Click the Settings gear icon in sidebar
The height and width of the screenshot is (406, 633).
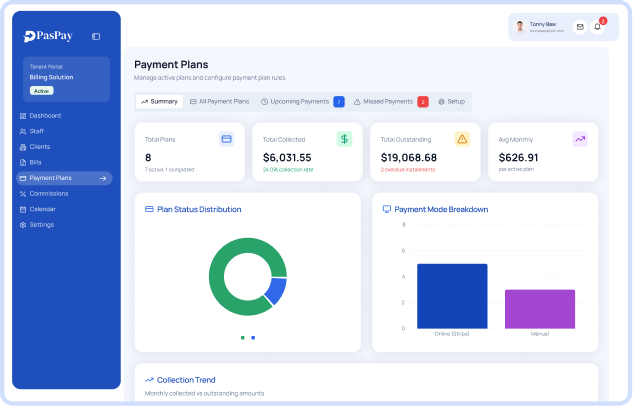pyautogui.click(x=23, y=225)
